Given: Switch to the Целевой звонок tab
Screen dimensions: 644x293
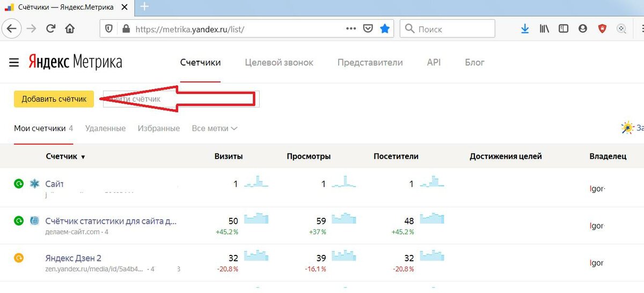Looking at the screenshot, I should click(279, 63).
